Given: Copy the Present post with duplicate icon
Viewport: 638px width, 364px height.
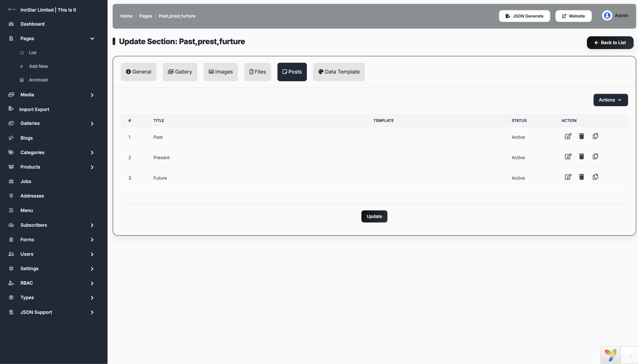Looking at the screenshot, I should (x=595, y=156).
